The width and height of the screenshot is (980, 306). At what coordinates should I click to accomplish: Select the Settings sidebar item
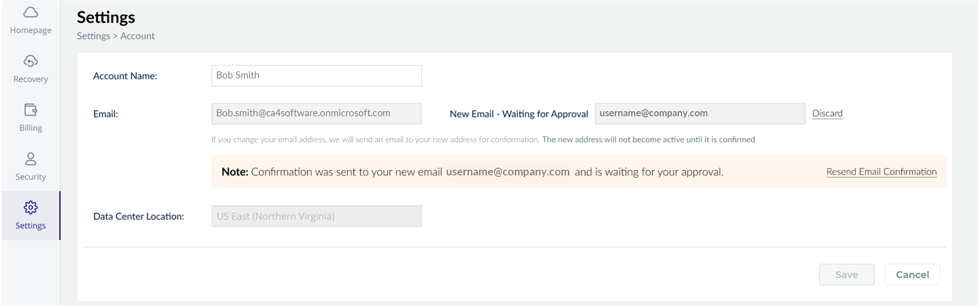click(30, 225)
